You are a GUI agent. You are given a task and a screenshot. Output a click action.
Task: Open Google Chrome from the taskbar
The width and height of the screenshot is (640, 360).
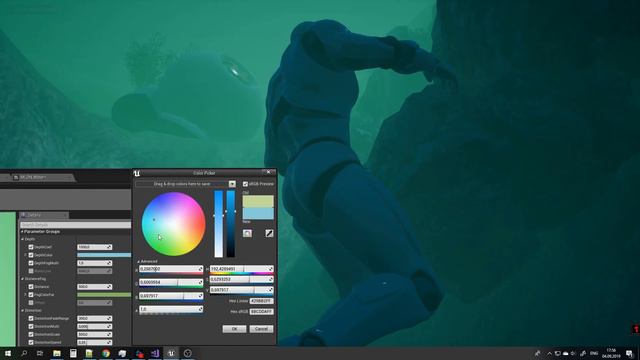pos(106,353)
